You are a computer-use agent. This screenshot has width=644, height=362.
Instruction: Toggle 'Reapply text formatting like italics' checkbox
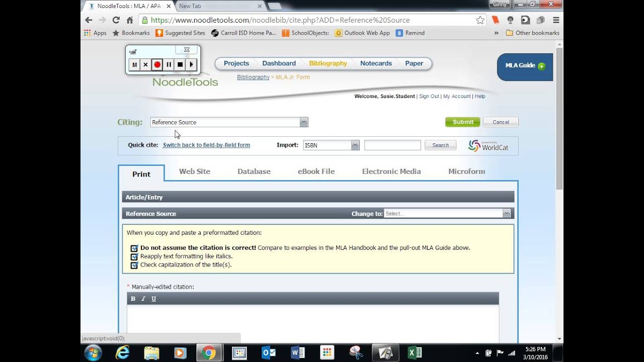(134, 256)
